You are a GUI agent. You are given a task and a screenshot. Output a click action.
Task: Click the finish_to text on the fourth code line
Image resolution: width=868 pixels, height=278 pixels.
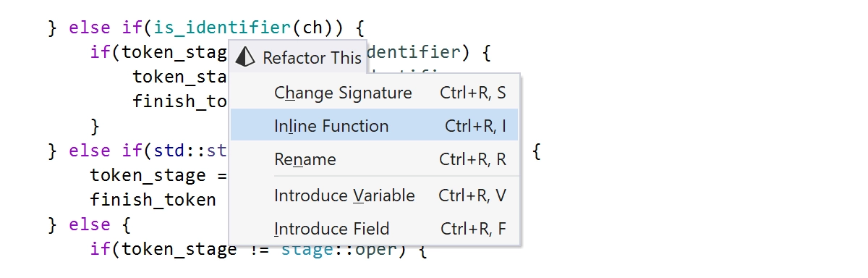[x=181, y=101]
